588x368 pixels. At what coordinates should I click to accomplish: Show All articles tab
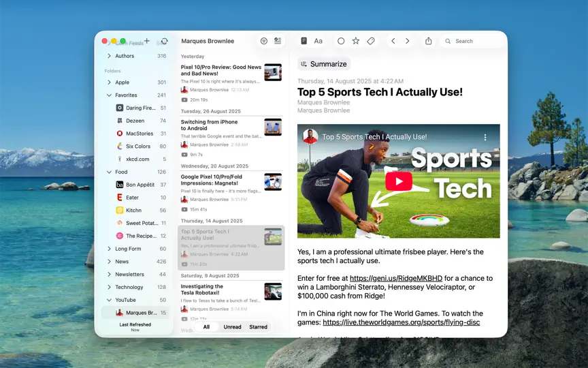point(206,326)
